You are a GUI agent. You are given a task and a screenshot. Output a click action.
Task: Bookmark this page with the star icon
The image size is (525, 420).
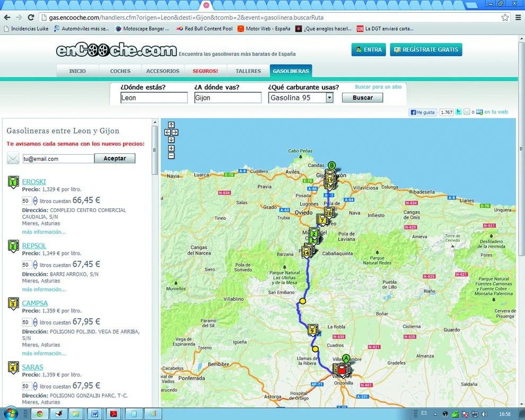pos(505,17)
